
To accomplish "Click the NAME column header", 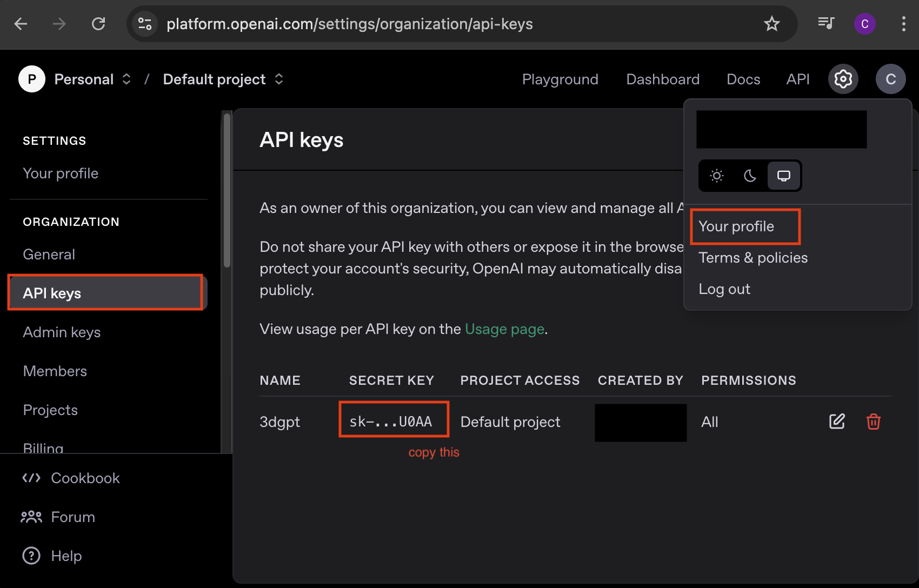I will pos(280,380).
